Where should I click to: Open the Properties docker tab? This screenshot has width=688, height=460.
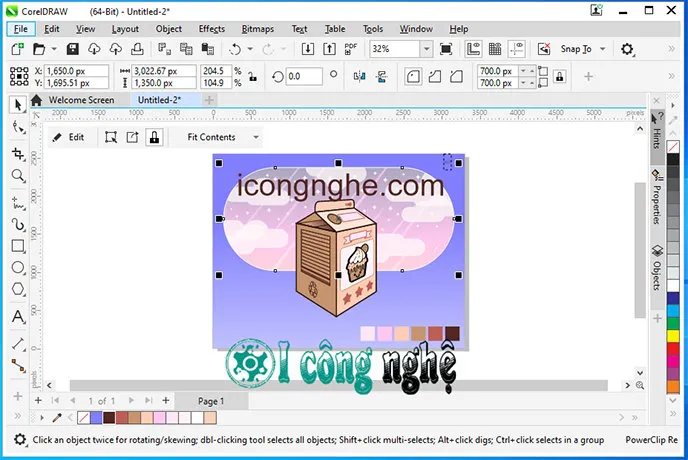[x=657, y=197]
